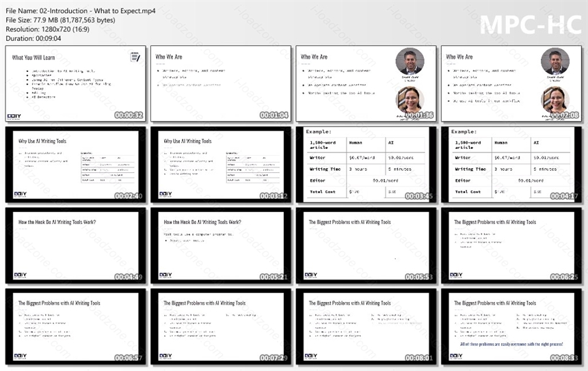Click "All of these problems" blue footer sentence

511,344
